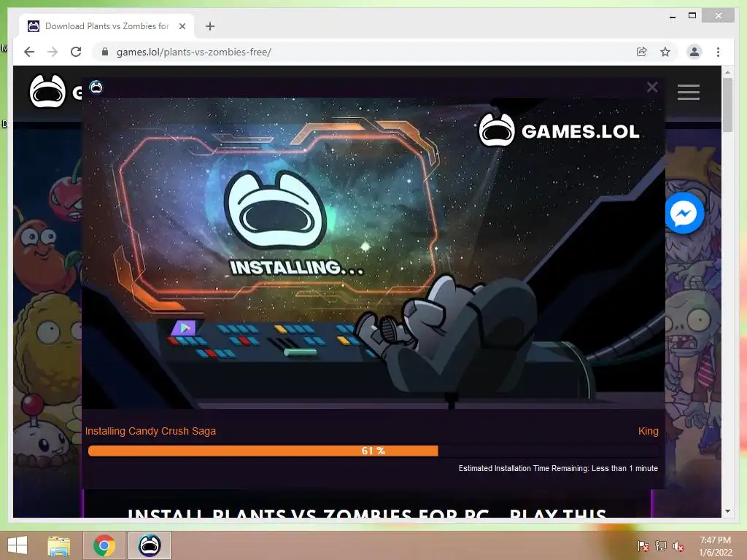Click the address bar URL
747x560 pixels.
click(x=194, y=52)
